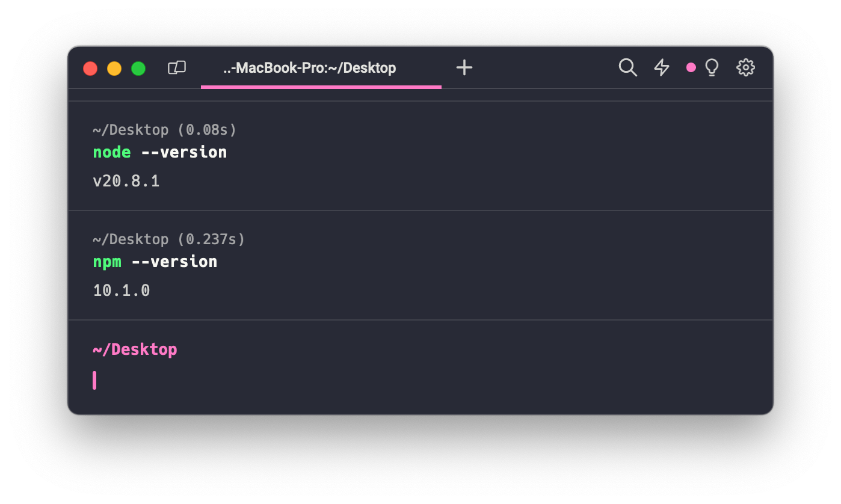The height and width of the screenshot is (504, 841).
Task: Click the output 'v20.8.1'
Action: pyautogui.click(x=126, y=181)
